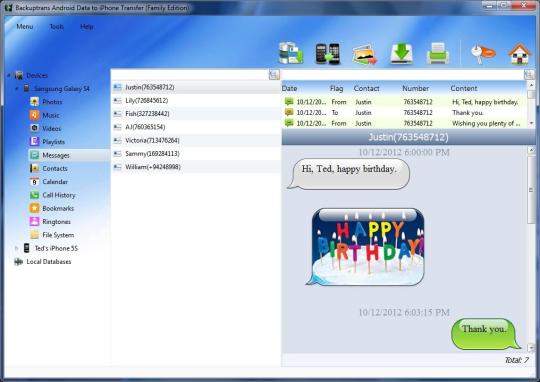The image size is (540, 382).
Task: Sort messages by Flag column header
Action: (x=336, y=88)
